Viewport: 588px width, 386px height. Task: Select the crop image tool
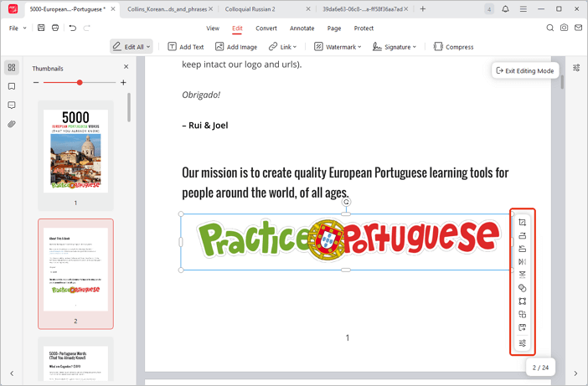point(522,223)
